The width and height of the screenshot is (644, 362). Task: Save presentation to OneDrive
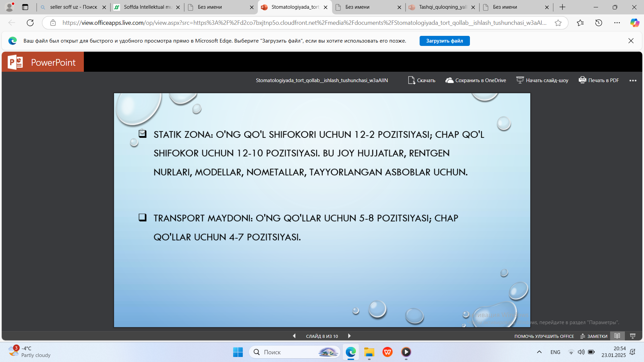[x=476, y=80]
